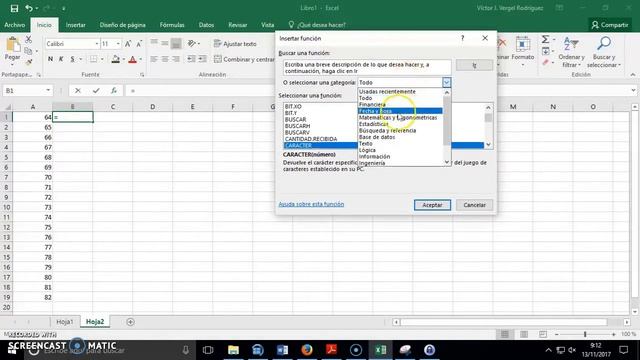Click the function search description field
Image resolution: width=640 pixels, height=360 pixels.
(367, 68)
